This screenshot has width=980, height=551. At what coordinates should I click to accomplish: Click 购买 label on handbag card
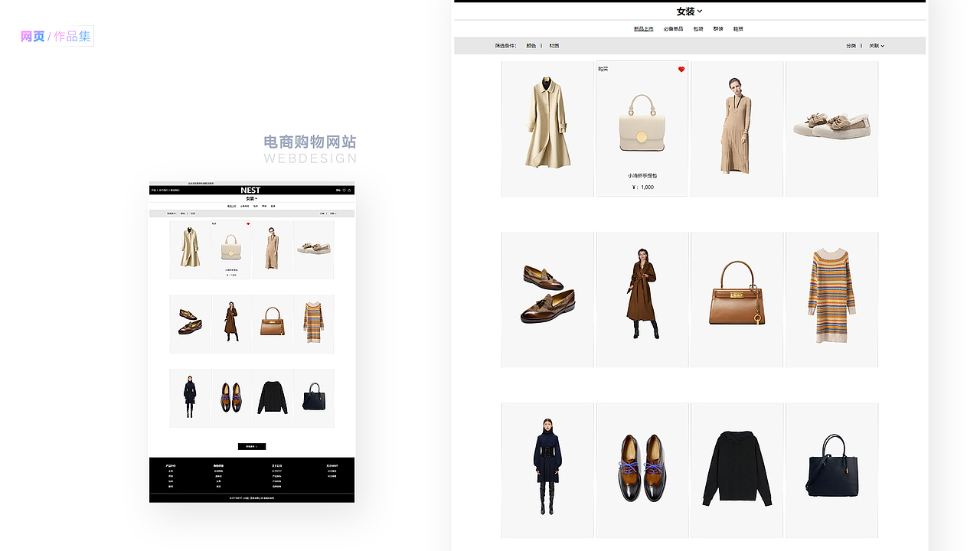[x=603, y=69]
